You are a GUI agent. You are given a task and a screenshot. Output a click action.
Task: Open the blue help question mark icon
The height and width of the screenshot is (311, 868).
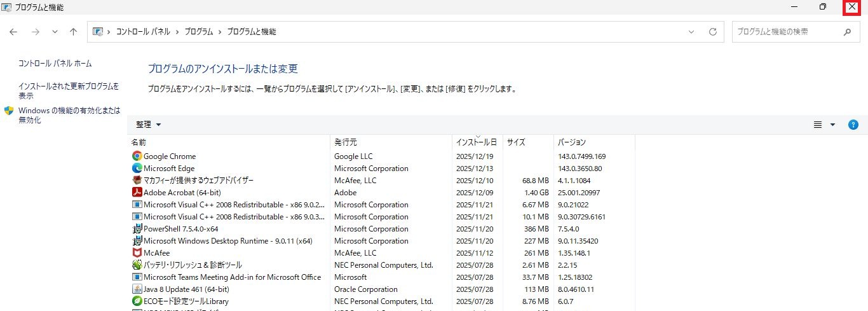pyautogui.click(x=853, y=125)
